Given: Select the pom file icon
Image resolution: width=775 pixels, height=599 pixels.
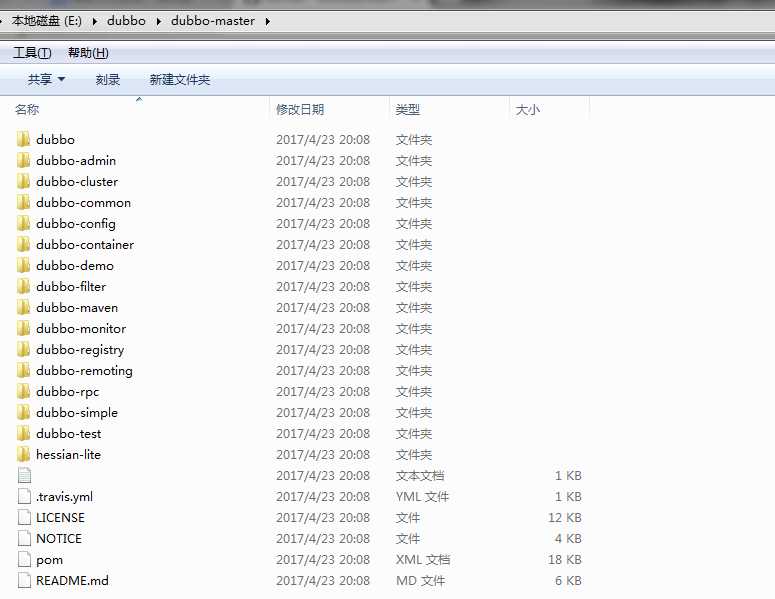Looking at the screenshot, I should (x=24, y=559).
